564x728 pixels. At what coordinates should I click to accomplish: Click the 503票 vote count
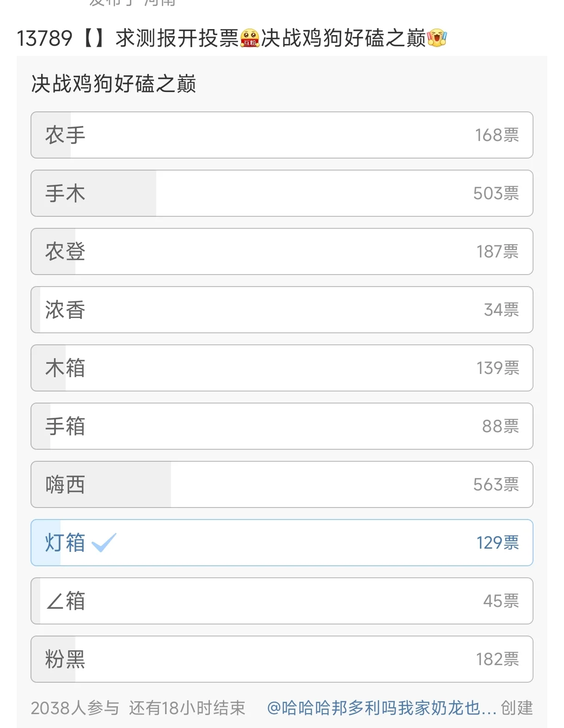click(x=496, y=193)
